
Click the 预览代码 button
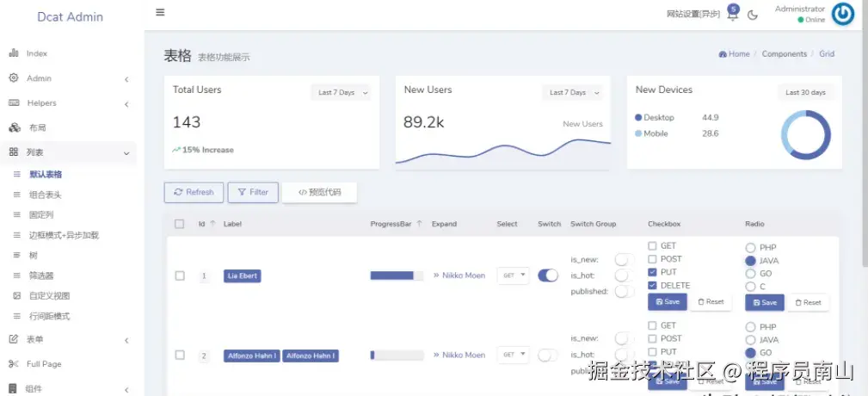319,192
